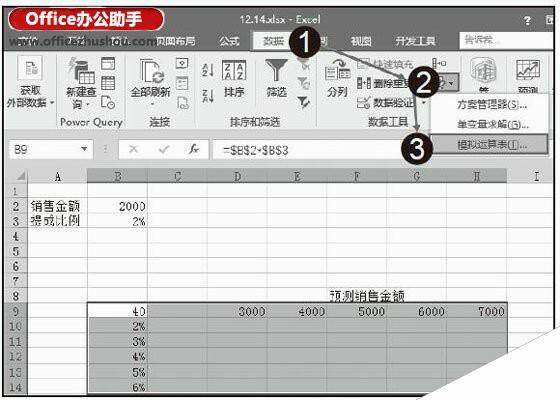Click the Recent Sources icon in Power Query group
Viewport: 560px width, 400px height.
[108, 102]
